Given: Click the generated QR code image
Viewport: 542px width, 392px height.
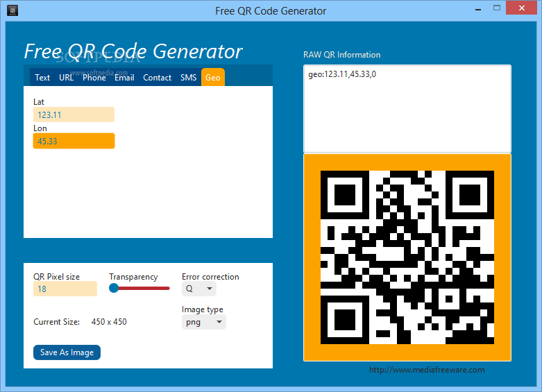Looking at the screenshot, I should coord(407,257).
